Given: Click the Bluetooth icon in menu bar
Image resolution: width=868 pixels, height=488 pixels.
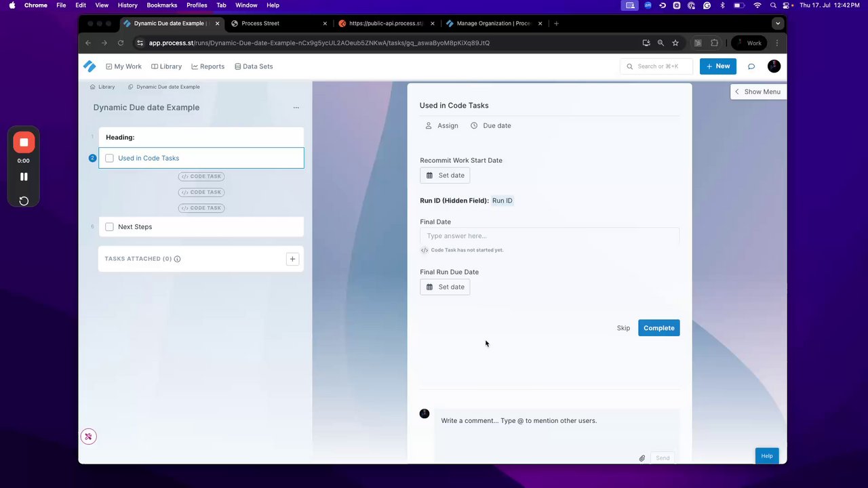Looking at the screenshot, I should pyautogui.click(x=722, y=5).
